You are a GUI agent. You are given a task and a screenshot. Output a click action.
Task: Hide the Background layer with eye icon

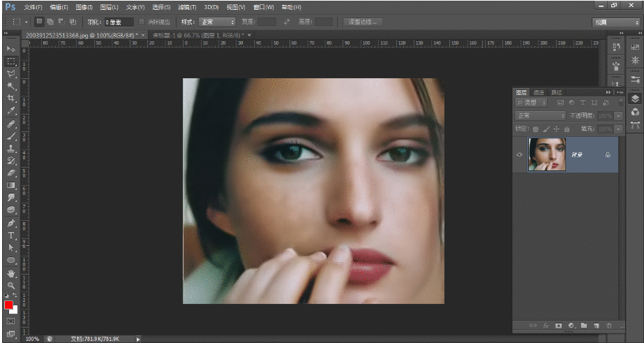(x=519, y=154)
